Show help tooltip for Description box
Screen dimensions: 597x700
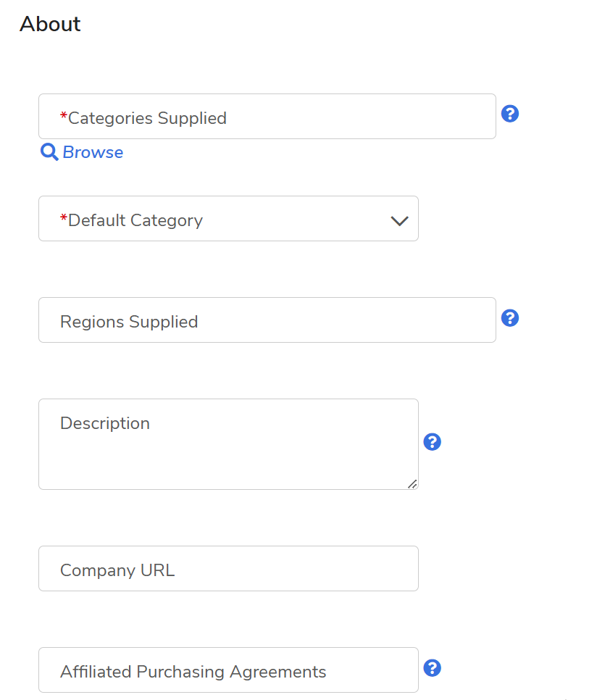tap(433, 442)
